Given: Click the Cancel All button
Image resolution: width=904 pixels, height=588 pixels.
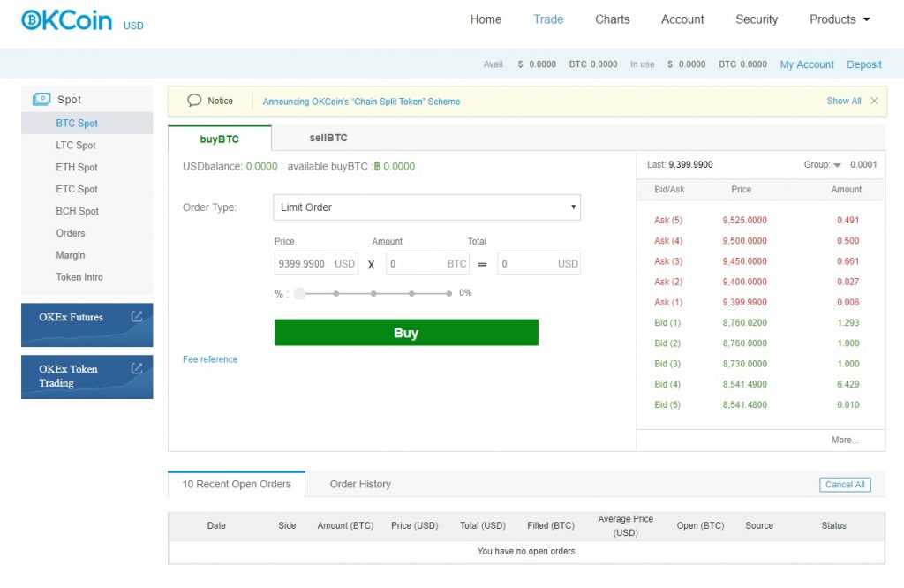Looking at the screenshot, I should pos(845,485).
